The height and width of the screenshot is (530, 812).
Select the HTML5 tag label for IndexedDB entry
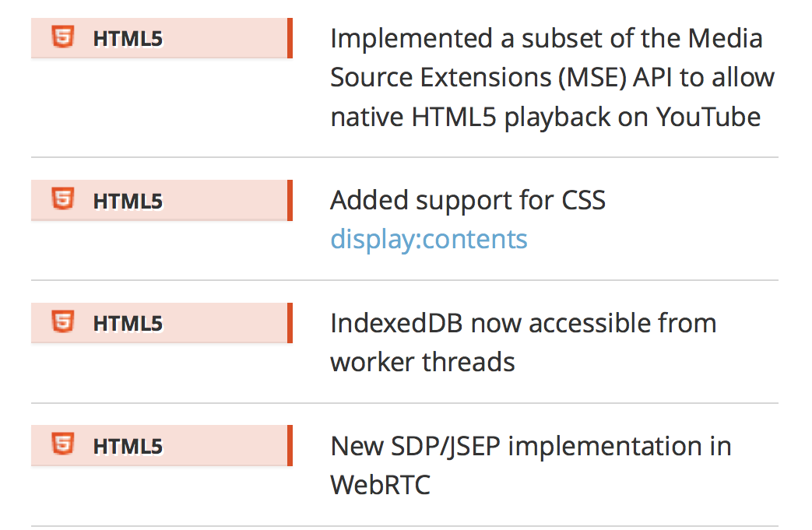[x=128, y=323]
